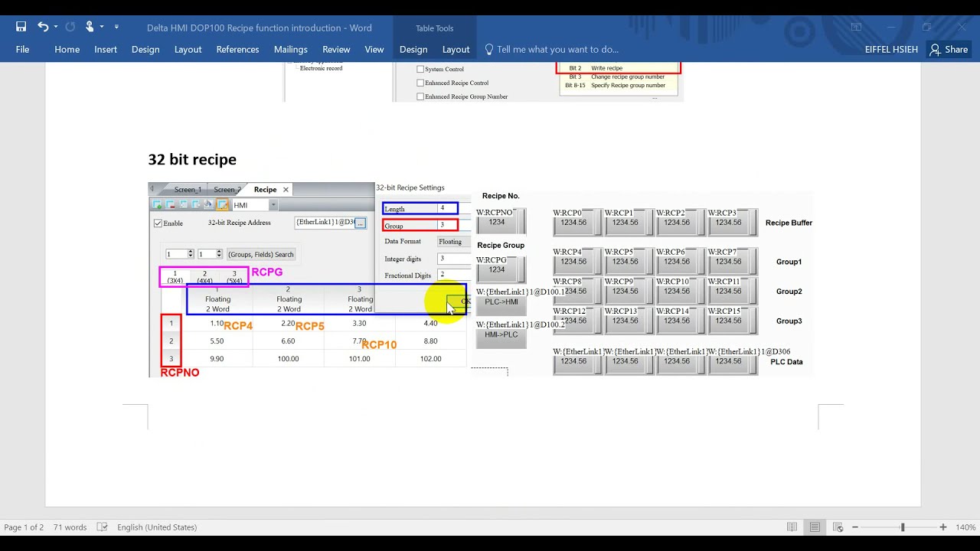
Task: Toggle Enhanced Recipe Group Number checkbox
Action: 420,96
